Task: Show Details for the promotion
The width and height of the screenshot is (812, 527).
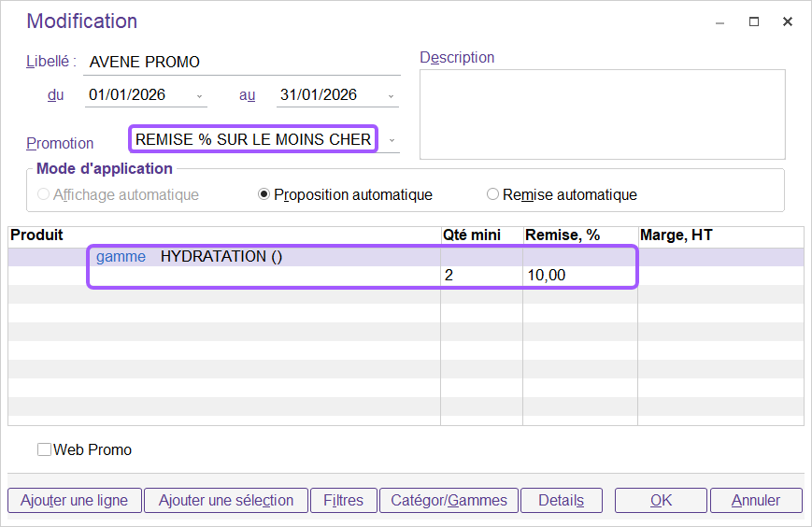Action: click(561, 500)
